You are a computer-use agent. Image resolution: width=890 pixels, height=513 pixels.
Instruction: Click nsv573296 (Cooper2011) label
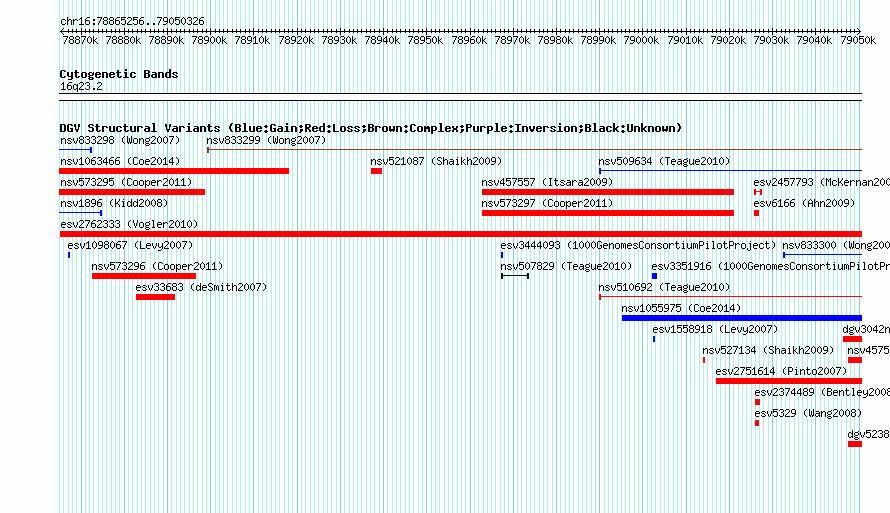(157, 266)
